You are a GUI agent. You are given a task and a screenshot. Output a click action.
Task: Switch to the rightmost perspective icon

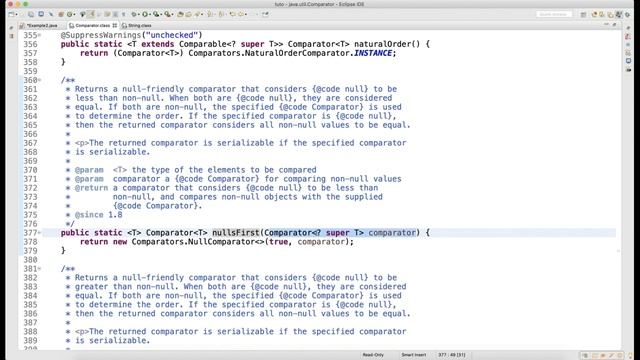(627, 15)
